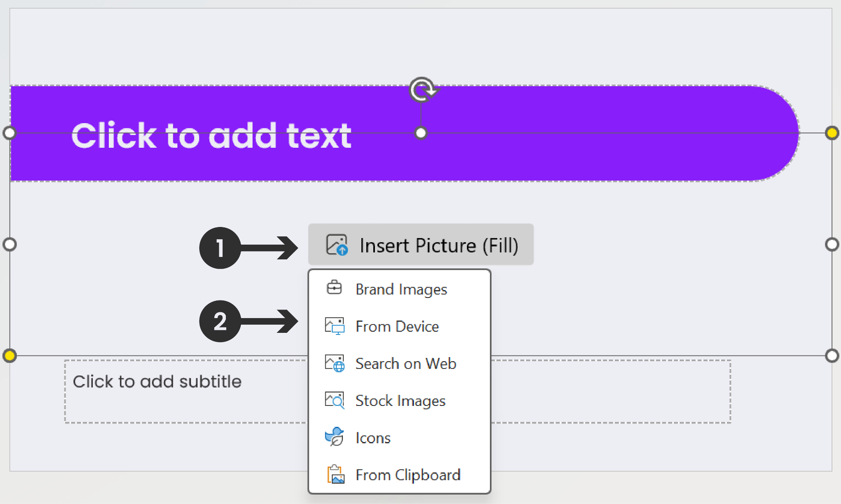Viewport: 841px width, 504px height.
Task: Click the magnifier picture icon beside Stock Images
Action: pyautogui.click(x=335, y=400)
